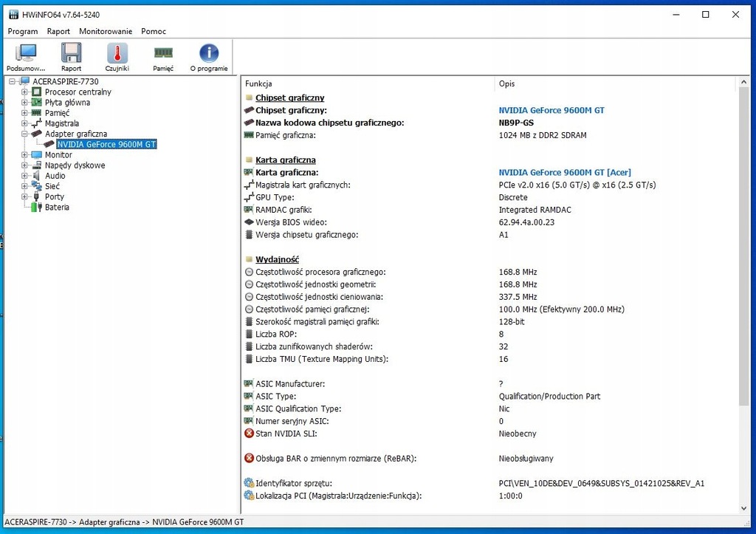Click the scrollbar down arrow
Image resolution: width=756 pixels, height=534 pixels.
743,508
